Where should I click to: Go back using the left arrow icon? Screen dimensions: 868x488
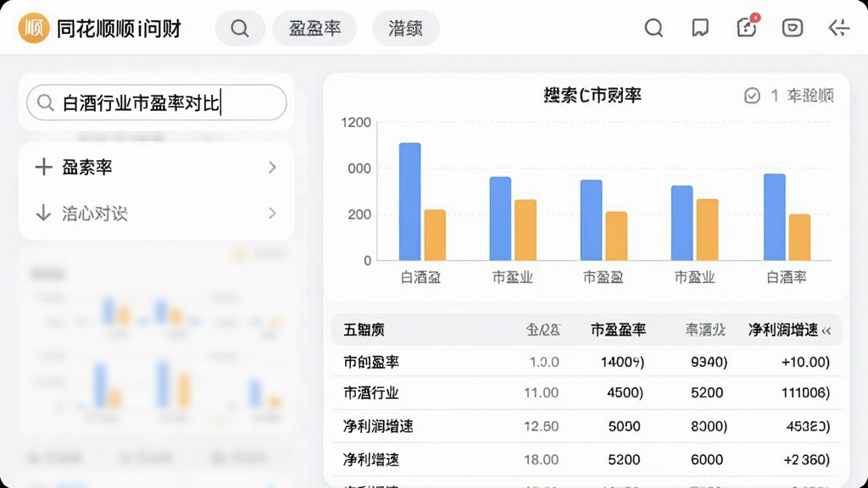coord(838,28)
